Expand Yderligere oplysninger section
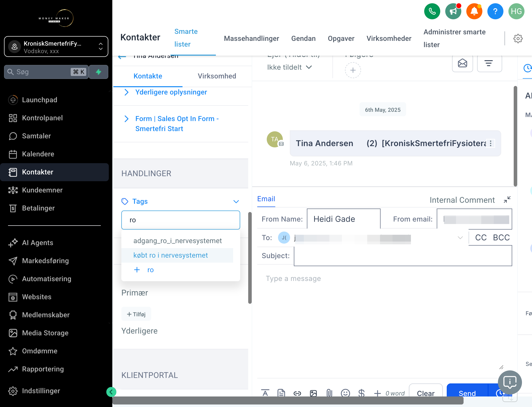The height and width of the screenshot is (407, 532). (x=171, y=92)
